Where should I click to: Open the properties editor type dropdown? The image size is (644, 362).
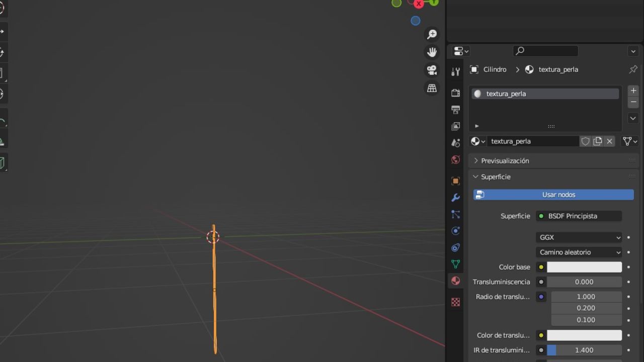tap(461, 51)
